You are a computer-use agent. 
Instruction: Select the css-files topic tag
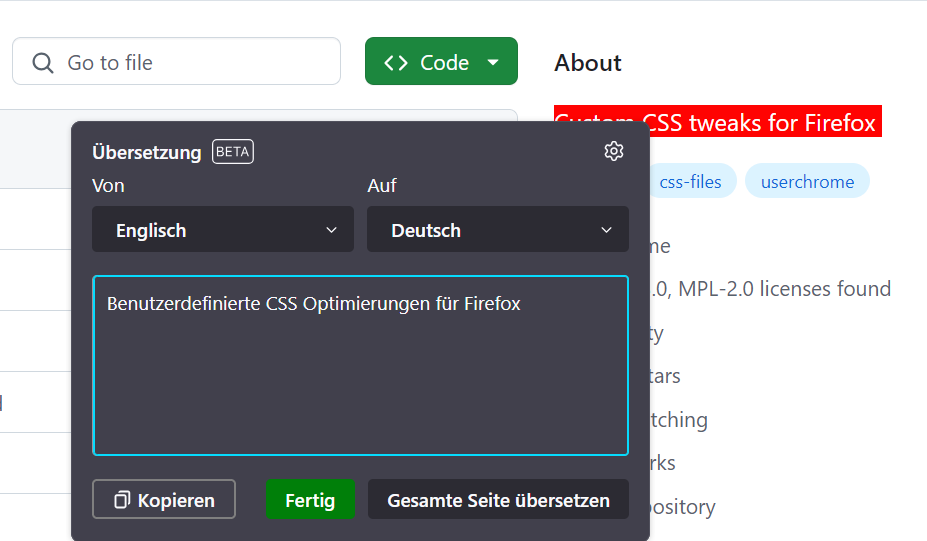click(x=691, y=182)
